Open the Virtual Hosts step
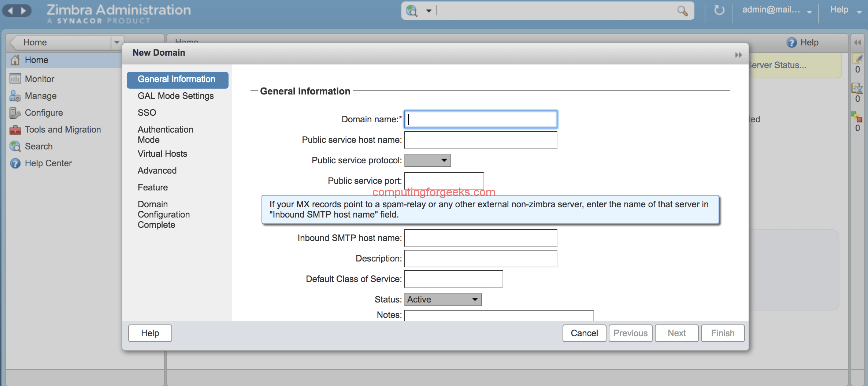The image size is (868, 386). 163,154
